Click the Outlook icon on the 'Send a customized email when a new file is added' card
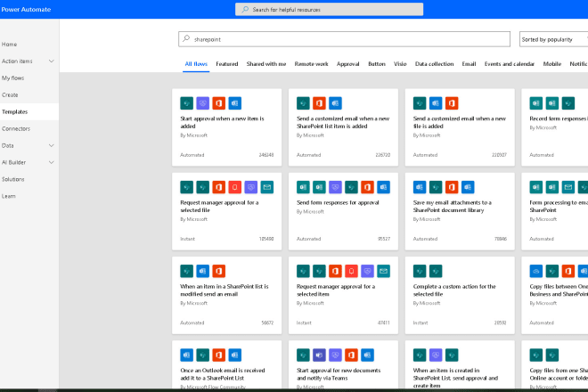 tap(436, 103)
